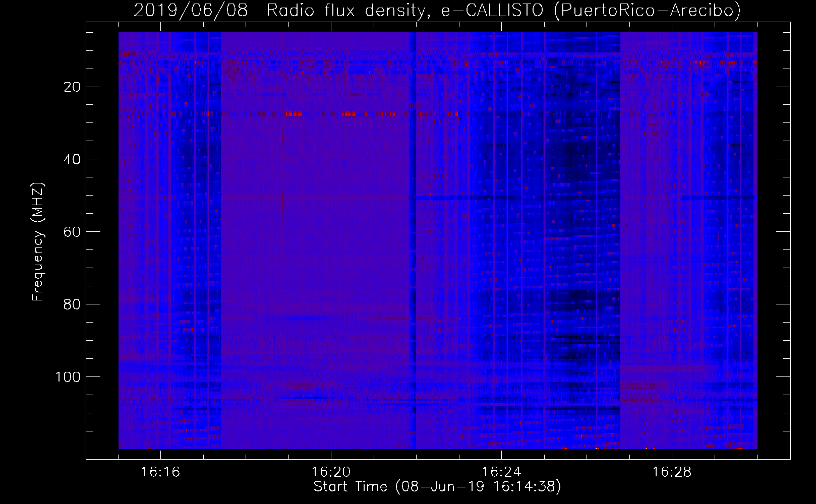The image size is (816, 504).
Task: Click the 100 frequency tick label
Action: (x=68, y=377)
